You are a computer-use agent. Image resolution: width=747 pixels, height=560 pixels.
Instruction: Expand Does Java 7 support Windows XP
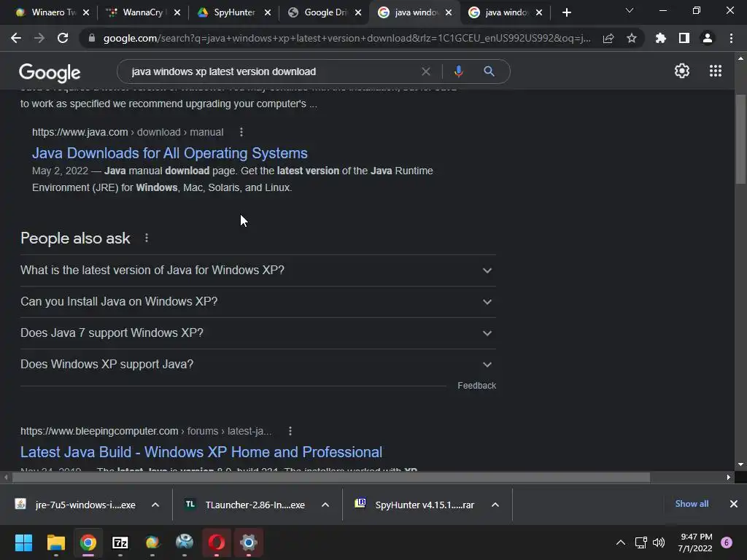tap(258, 332)
